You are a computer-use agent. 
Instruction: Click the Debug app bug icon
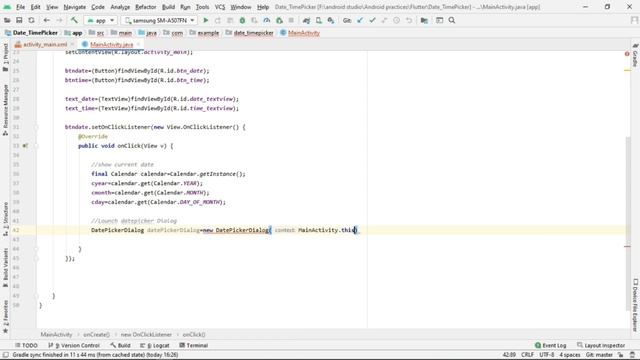pos(242,20)
